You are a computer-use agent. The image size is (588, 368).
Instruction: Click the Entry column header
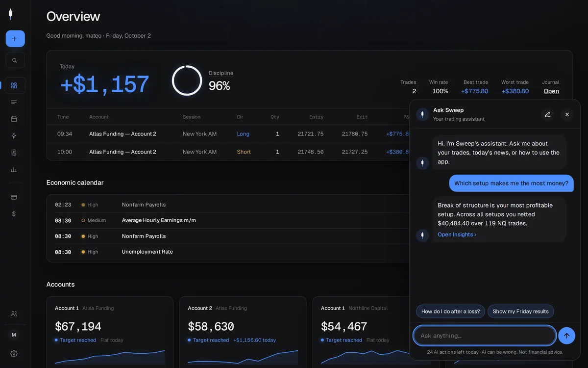(x=317, y=117)
